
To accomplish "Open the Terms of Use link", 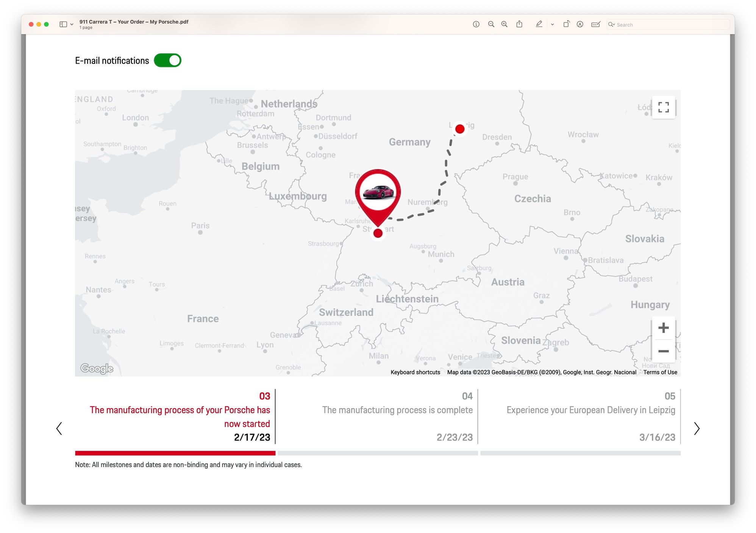I will click(x=660, y=372).
